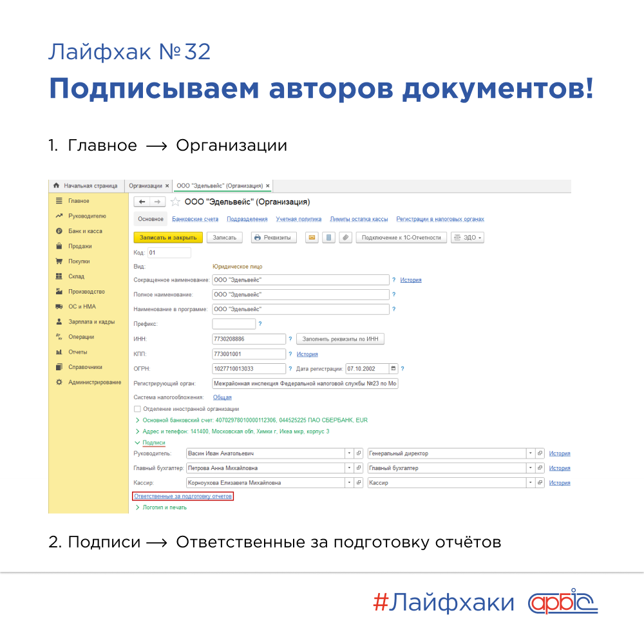Open Покупки cart icon
644x644 pixels.
(x=59, y=261)
